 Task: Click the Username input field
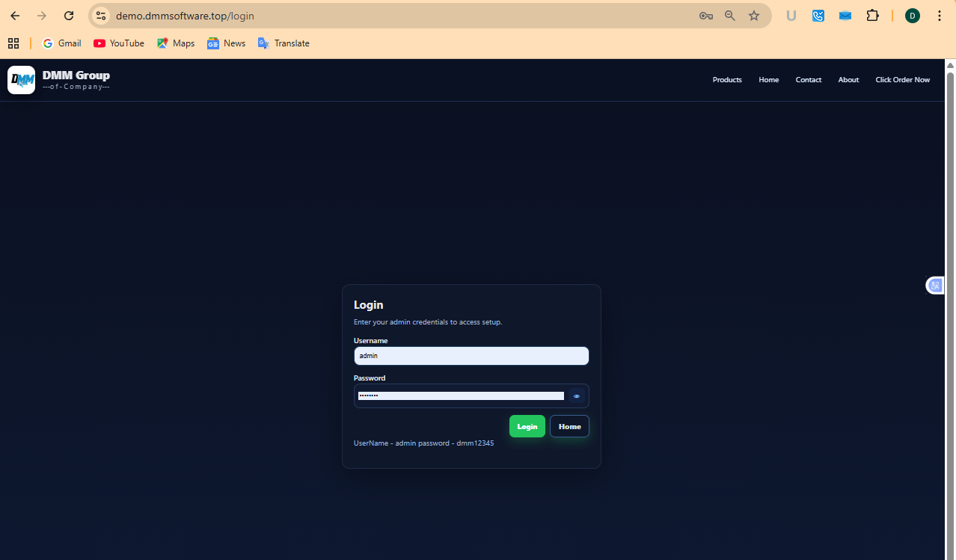(x=471, y=355)
